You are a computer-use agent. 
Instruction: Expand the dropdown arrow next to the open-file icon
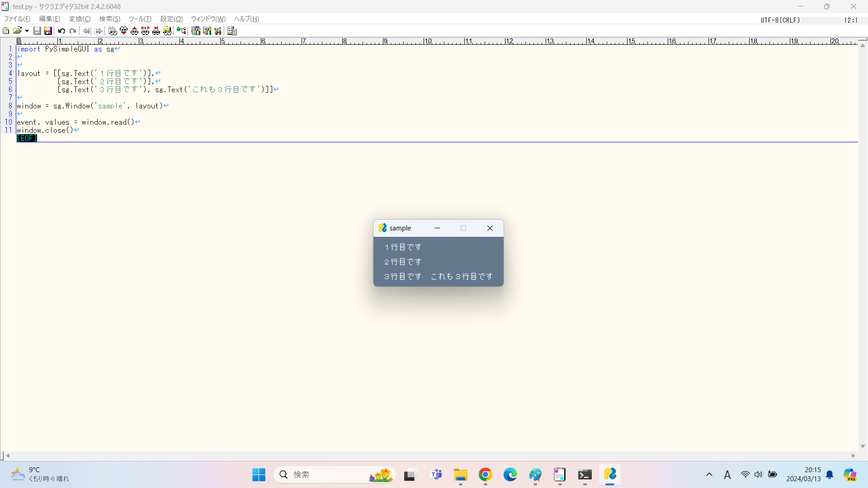click(x=26, y=31)
